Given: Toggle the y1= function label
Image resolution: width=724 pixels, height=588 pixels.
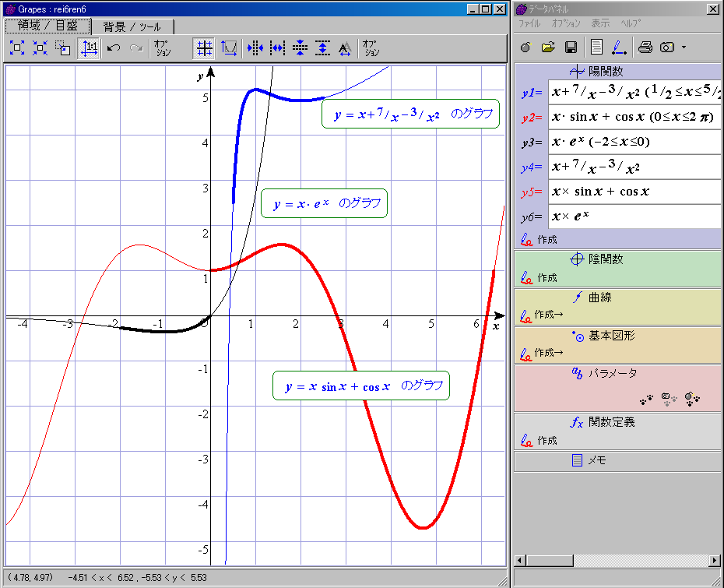Looking at the screenshot, I should pos(532,93).
